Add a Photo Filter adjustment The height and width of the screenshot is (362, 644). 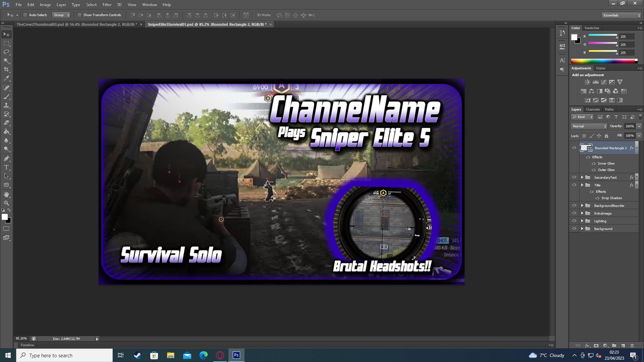pyautogui.click(x=608, y=91)
